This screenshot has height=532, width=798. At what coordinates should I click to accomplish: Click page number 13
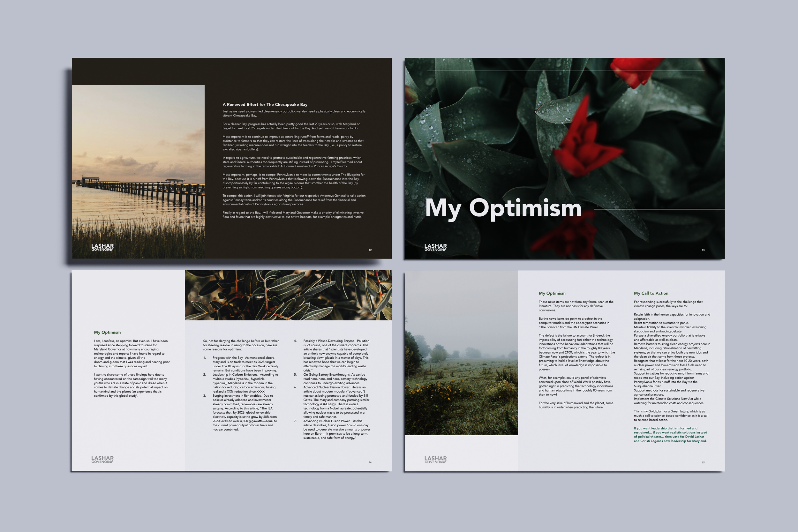pyautogui.click(x=703, y=250)
